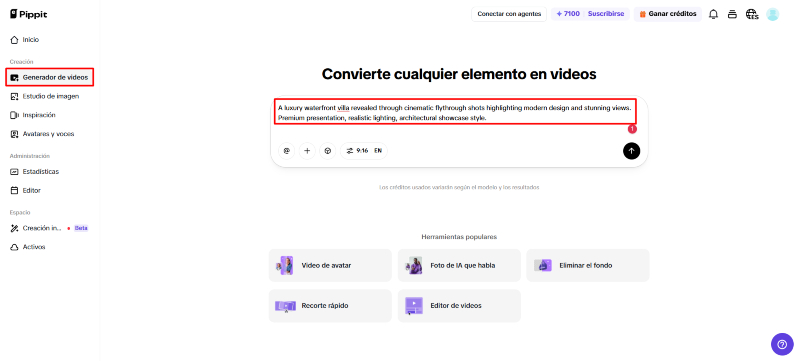Viewport: 800px width, 361px height.
Task: Click the Beta badge
Action: pos(81,228)
